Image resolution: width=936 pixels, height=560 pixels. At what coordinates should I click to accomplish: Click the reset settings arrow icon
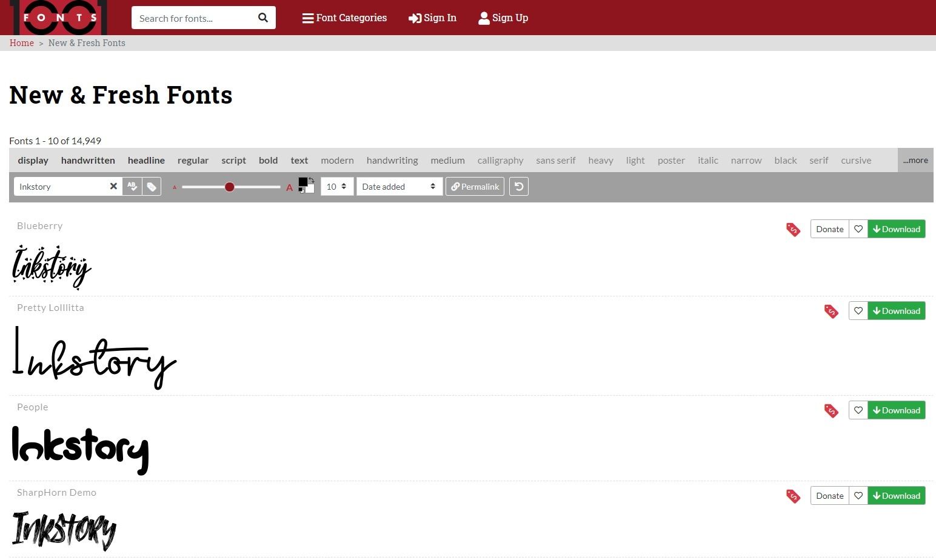(x=519, y=187)
